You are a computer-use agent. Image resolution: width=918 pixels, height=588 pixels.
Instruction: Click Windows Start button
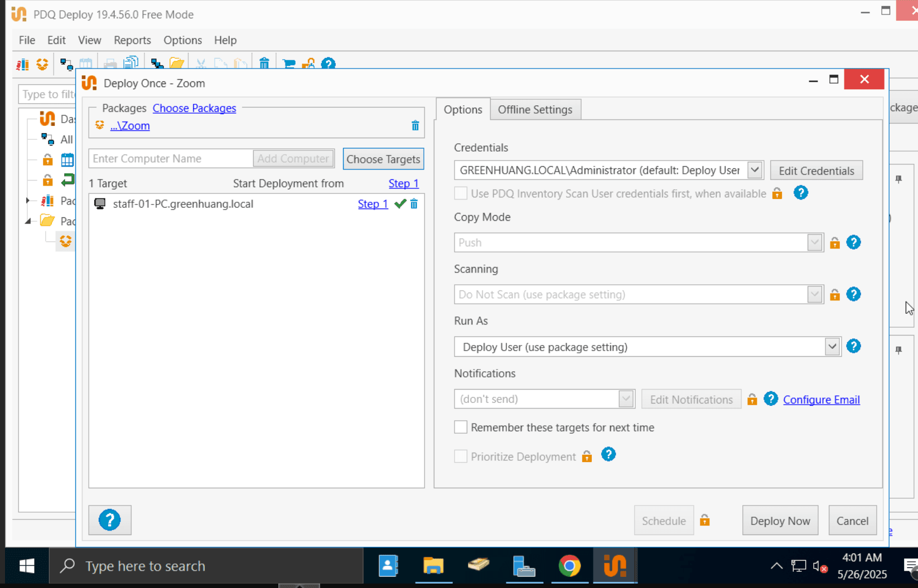click(x=27, y=566)
